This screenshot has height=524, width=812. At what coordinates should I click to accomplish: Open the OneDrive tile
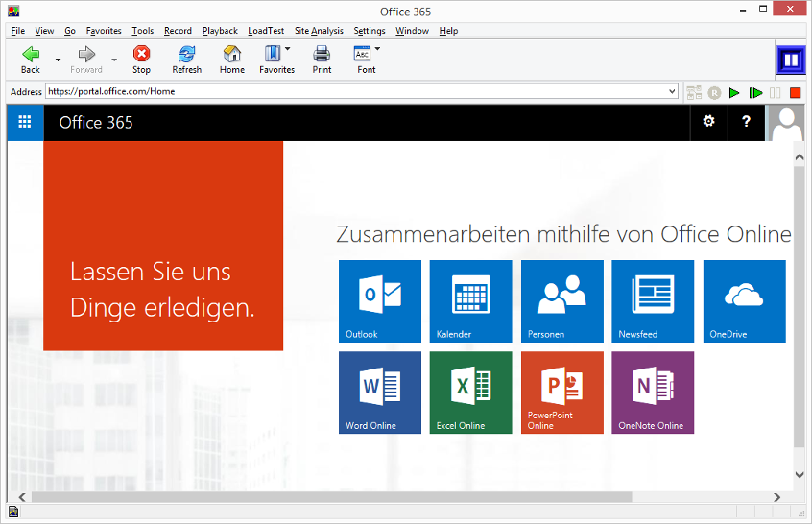point(745,301)
